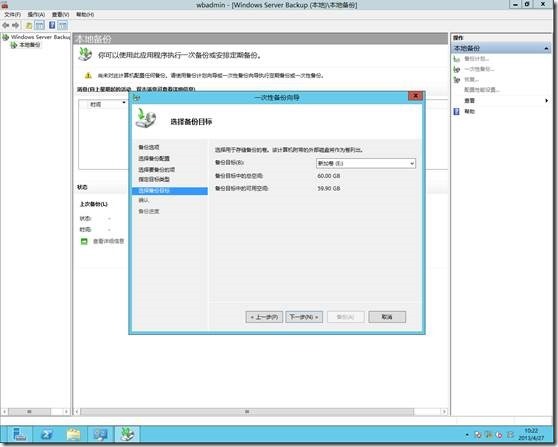The image size is (558, 447).
Task: Click 配置性能设置... in actions pane
Action: [x=482, y=90]
